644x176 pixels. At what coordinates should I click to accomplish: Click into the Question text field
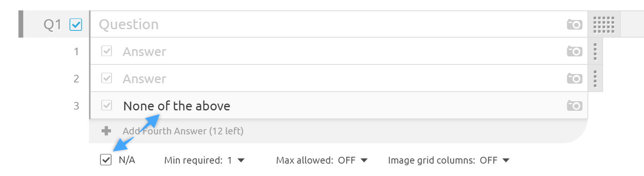(321, 24)
